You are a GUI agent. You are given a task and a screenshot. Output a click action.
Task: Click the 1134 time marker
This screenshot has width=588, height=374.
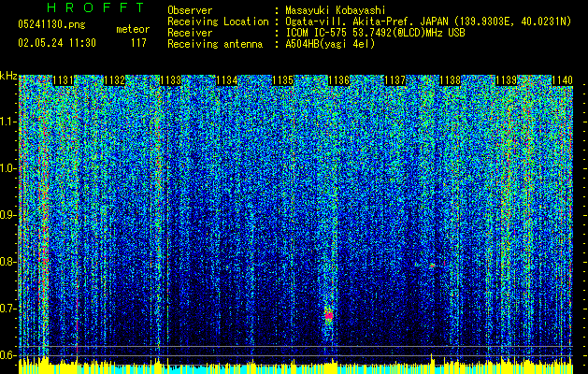227,80
